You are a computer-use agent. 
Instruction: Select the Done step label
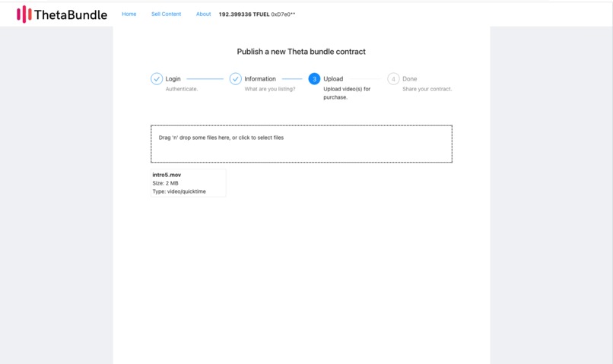click(410, 79)
